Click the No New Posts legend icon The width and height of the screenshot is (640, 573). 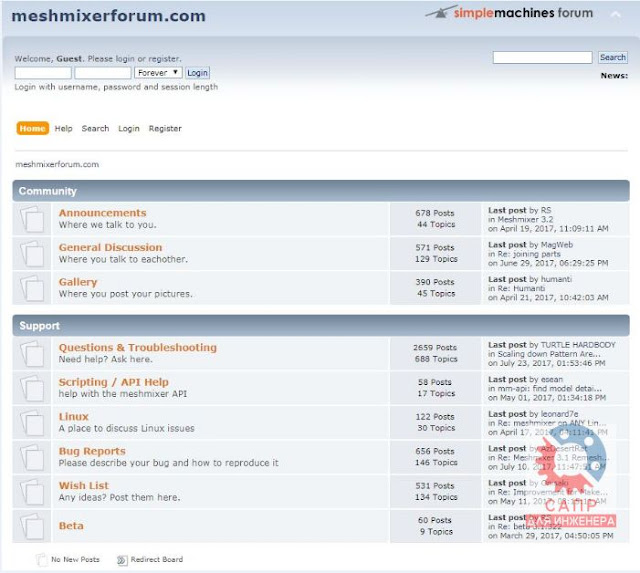[41, 560]
